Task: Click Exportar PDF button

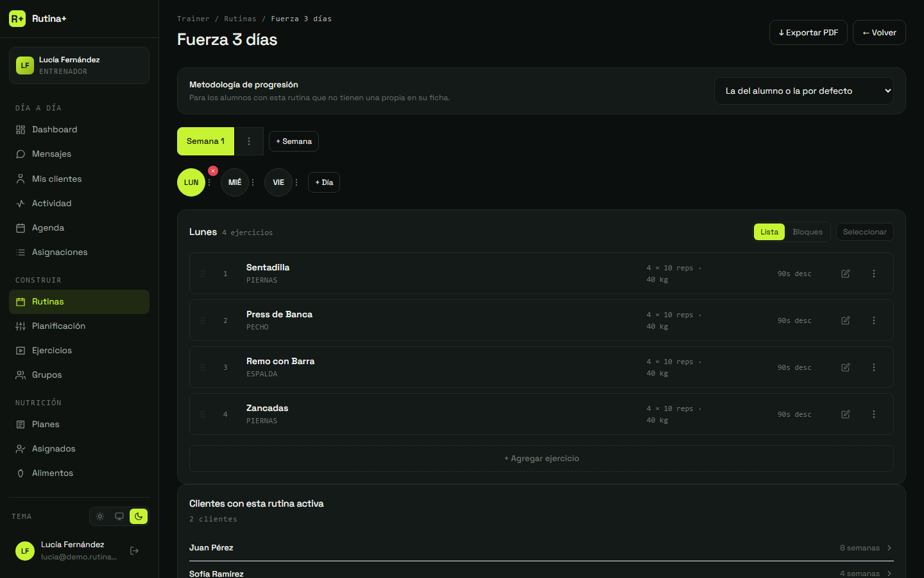Action: click(x=809, y=33)
